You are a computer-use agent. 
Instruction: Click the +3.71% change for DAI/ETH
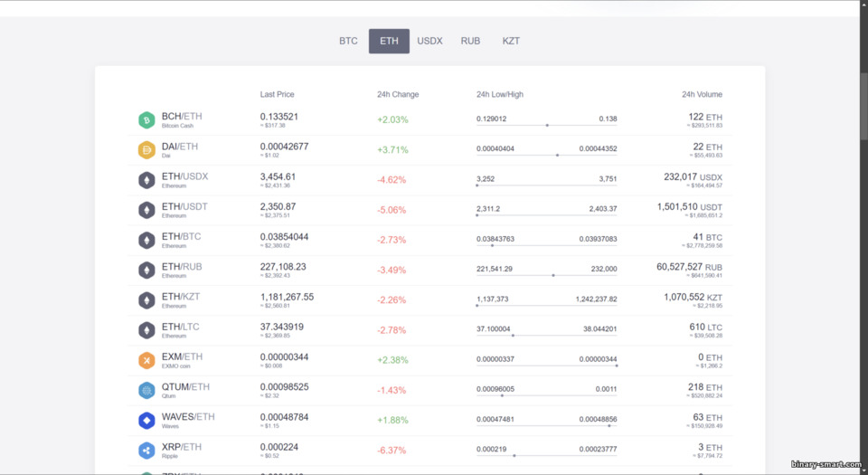(x=392, y=149)
